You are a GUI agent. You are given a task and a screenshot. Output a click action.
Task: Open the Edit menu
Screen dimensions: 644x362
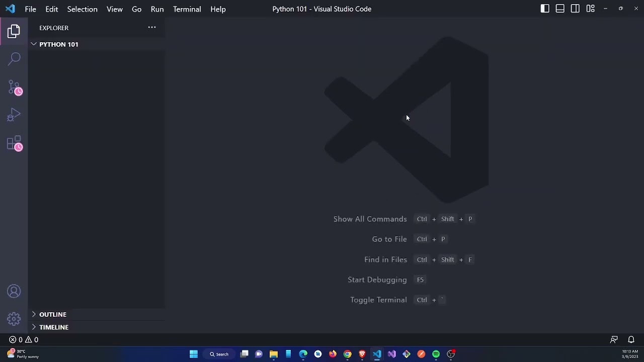tap(51, 9)
